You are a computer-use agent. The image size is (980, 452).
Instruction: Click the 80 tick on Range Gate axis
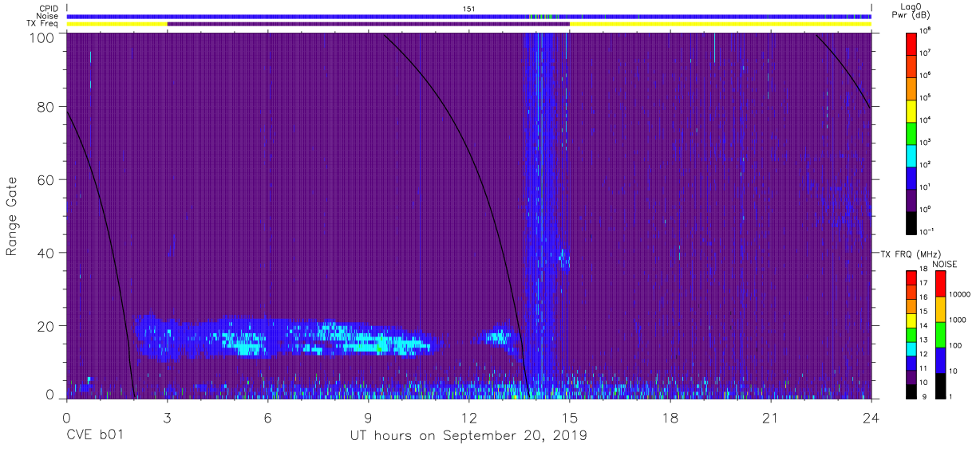pyautogui.click(x=48, y=107)
